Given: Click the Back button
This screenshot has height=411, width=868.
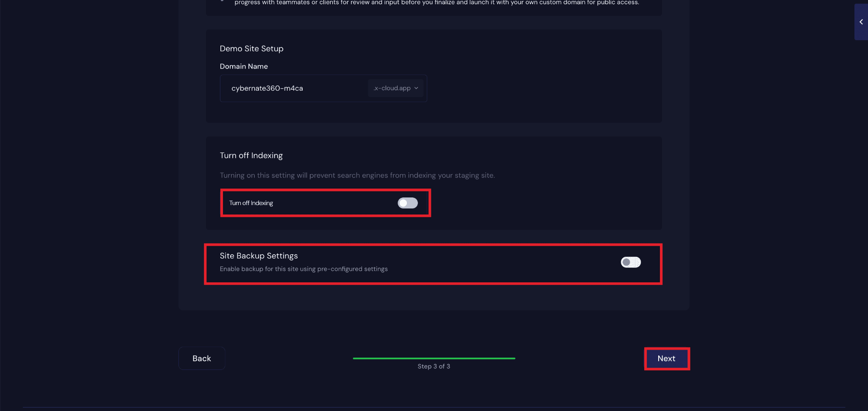Looking at the screenshot, I should tap(202, 358).
